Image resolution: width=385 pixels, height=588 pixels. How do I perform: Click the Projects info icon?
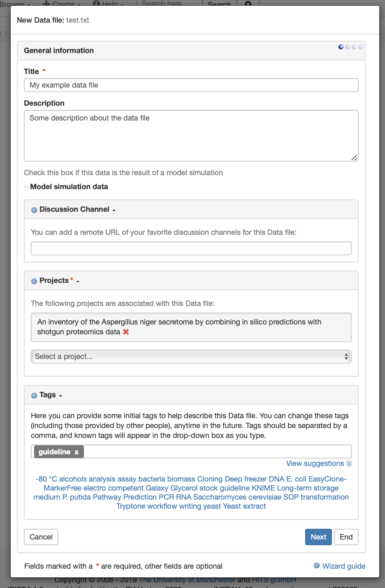(x=34, y=281)
